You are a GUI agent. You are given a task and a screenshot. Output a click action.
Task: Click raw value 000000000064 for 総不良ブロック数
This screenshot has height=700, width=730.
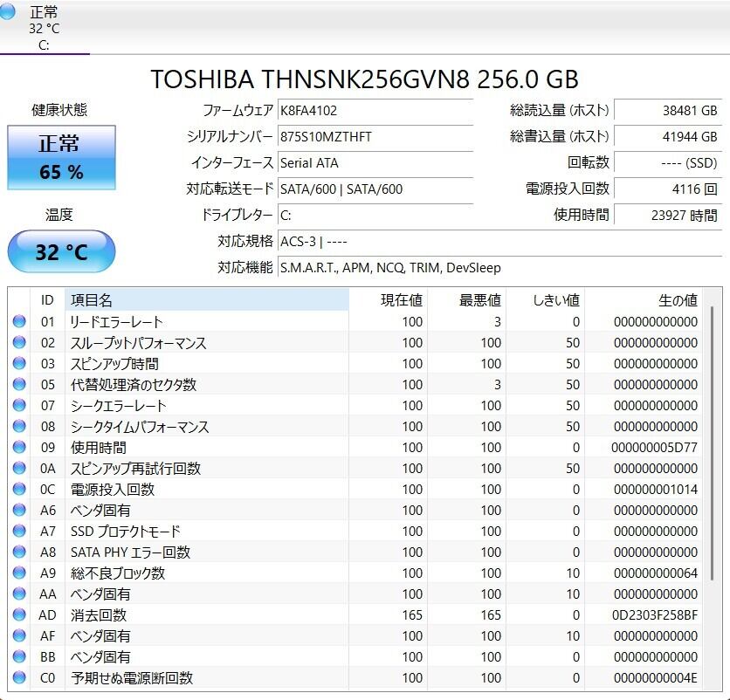pos(656,573)
